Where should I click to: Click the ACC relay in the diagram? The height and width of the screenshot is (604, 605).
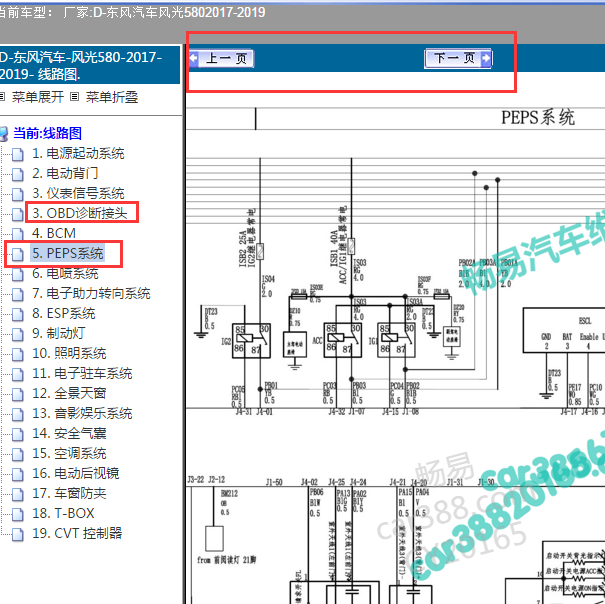click(x=343, y=341)
